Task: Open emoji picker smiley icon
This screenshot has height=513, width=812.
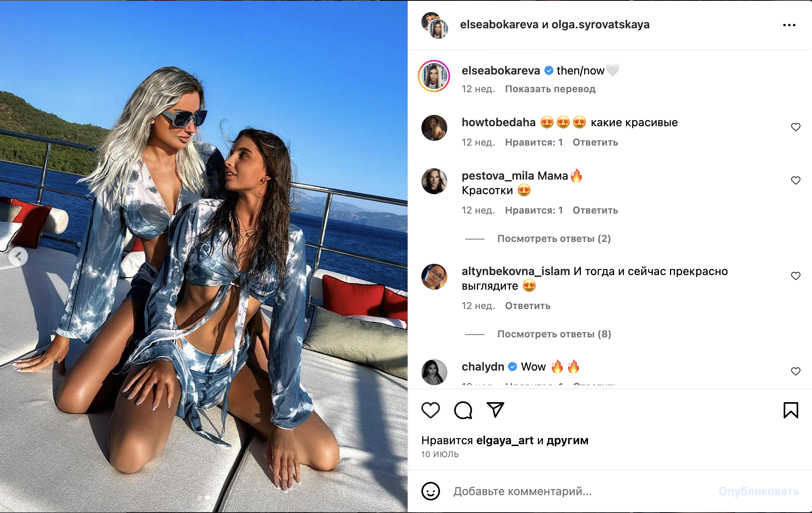Action: [430, 491]
